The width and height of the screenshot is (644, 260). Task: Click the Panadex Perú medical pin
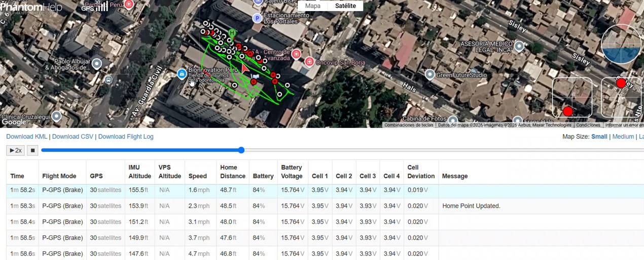(129, 4)
